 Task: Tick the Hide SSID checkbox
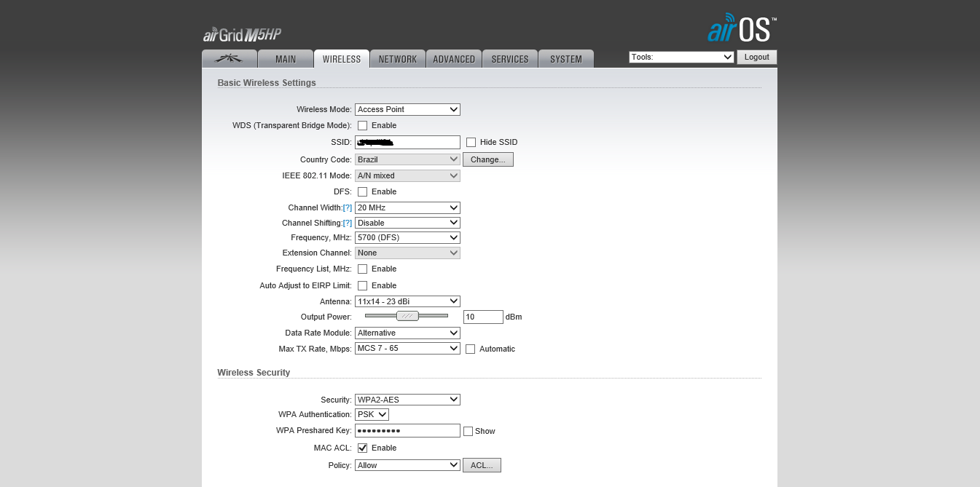pos(471,143)
